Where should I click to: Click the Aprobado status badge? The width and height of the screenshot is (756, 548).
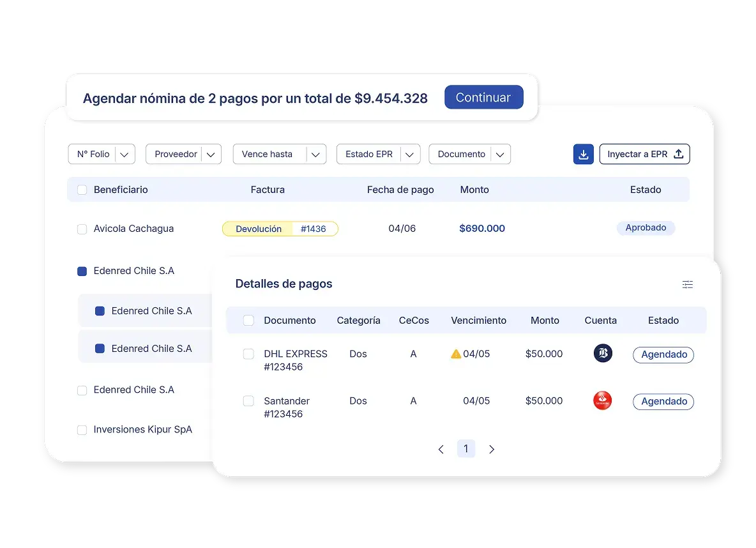tap(646, 227)
